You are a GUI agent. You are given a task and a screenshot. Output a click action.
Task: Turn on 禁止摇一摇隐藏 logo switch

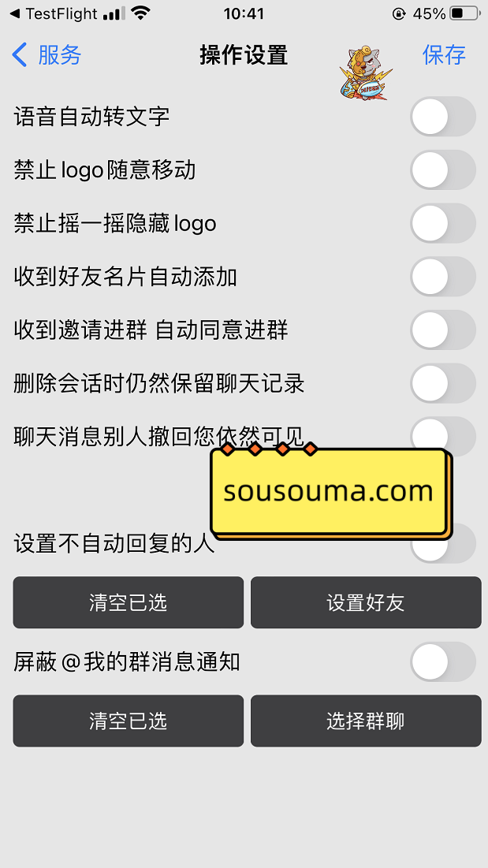[x=442, y=223]
